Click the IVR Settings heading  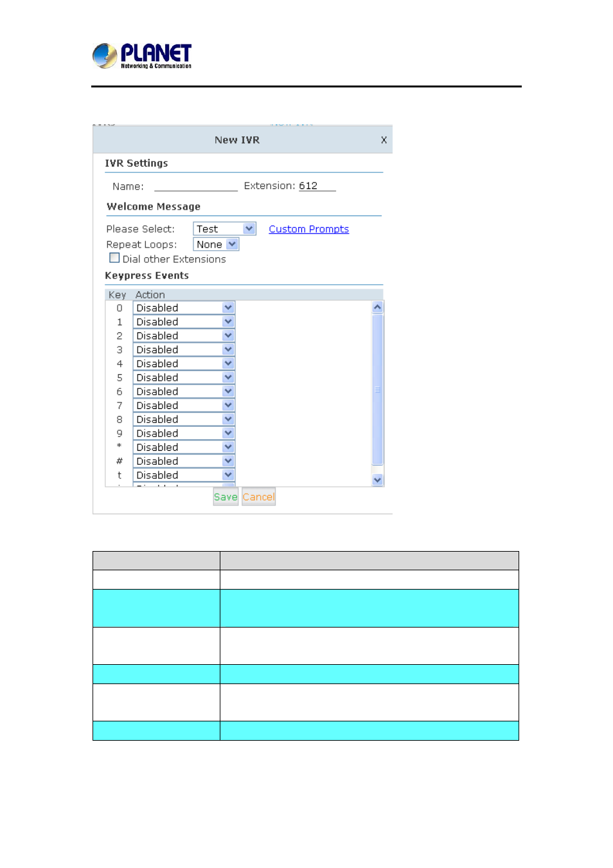136,163
